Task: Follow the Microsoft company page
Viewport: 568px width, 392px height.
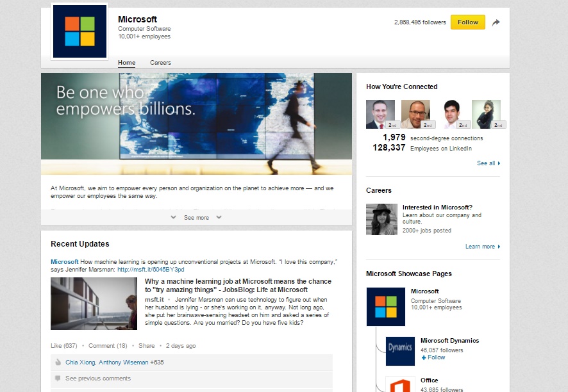Action: 467,22
